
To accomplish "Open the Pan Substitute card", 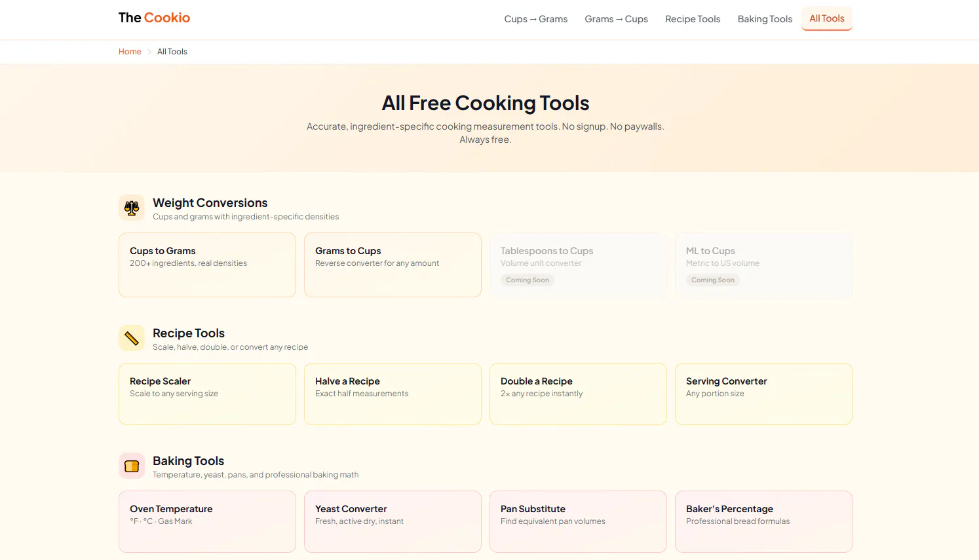I will pyautogui.click(x=578, y=521).
